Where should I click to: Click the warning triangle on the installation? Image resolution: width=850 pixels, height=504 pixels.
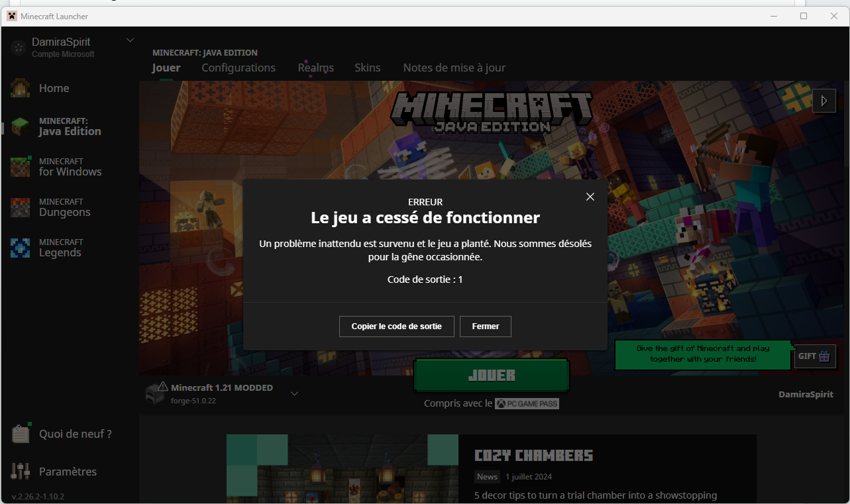(x=162, y=386)
